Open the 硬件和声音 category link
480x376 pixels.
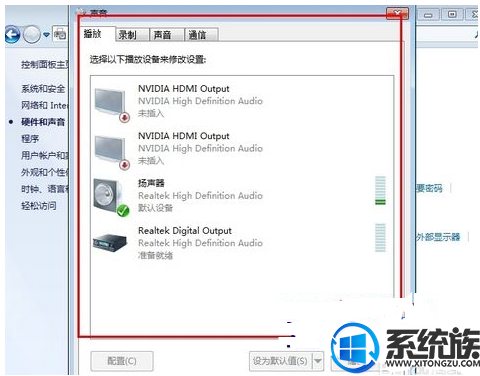(x=43, y=122)
